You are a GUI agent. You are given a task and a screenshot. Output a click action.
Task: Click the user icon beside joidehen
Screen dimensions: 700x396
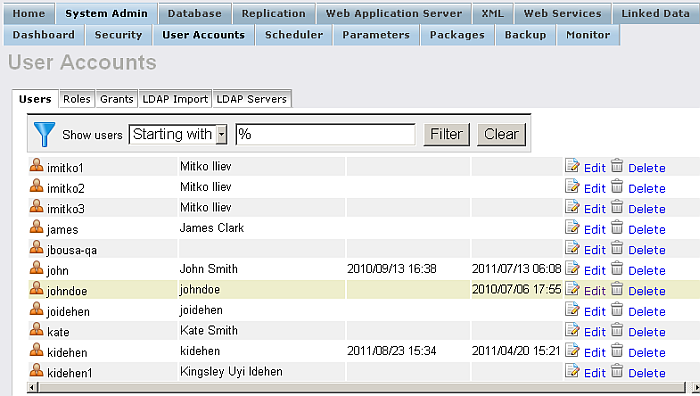pyautogui.click(x=36, y=309)
